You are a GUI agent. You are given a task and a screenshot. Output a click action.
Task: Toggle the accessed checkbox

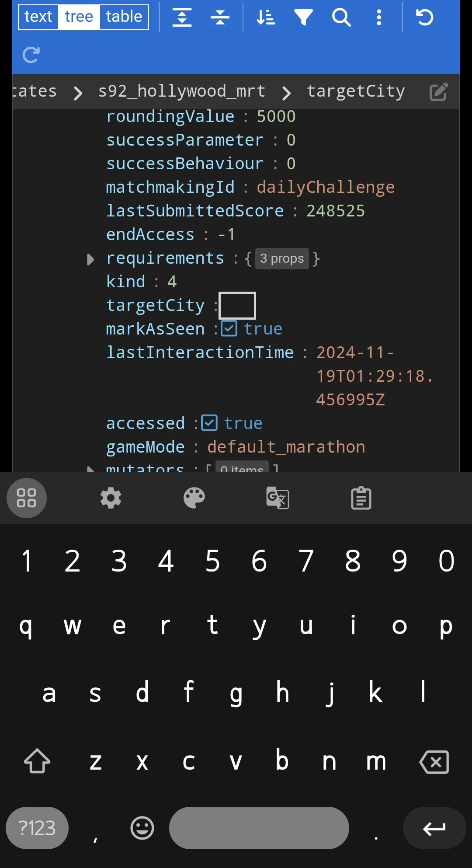209,423
